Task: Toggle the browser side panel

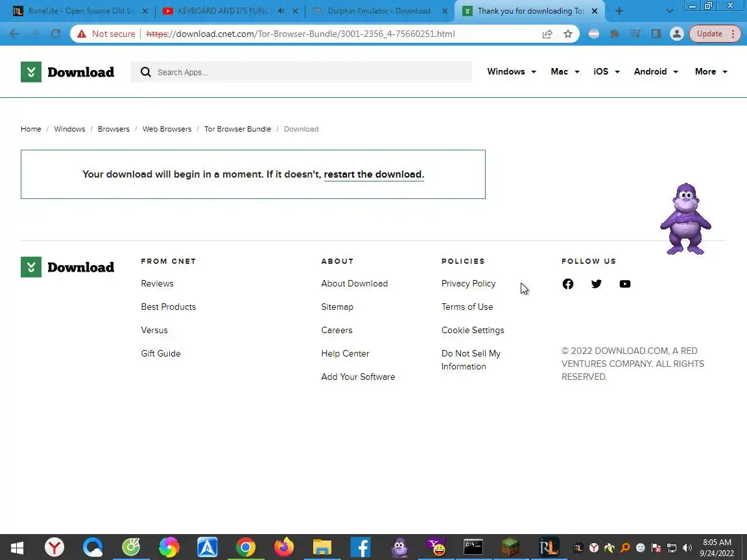Action: coord(656,34)
